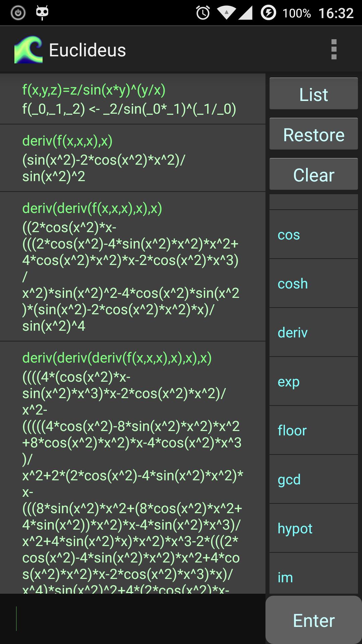Choose exp in the function list

coord(313,381)
